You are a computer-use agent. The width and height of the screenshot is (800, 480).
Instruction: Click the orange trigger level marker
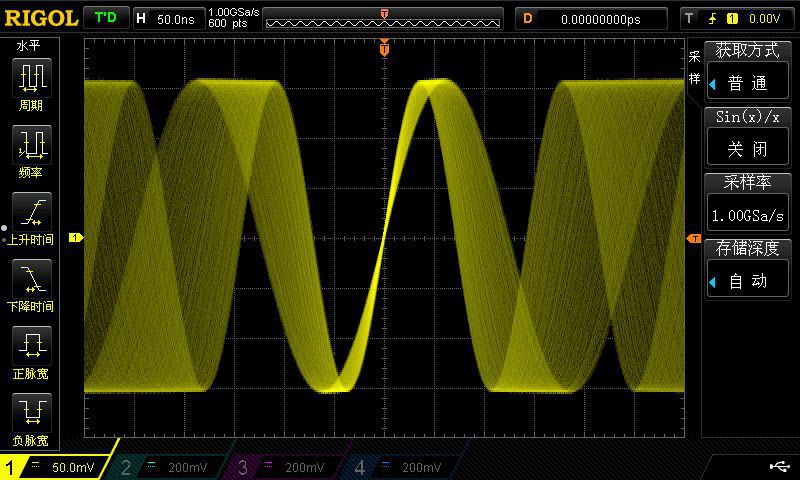point(692,238)
